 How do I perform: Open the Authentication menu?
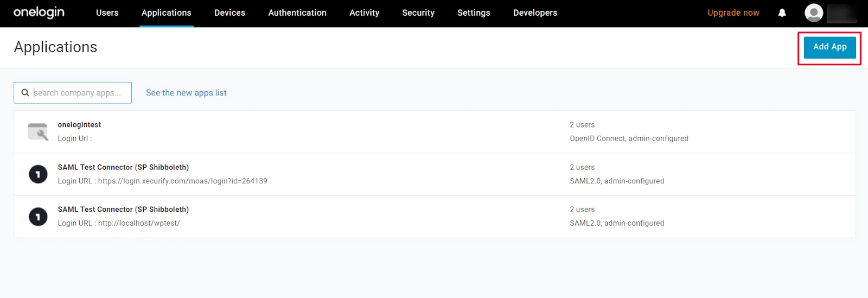(297, 13)
